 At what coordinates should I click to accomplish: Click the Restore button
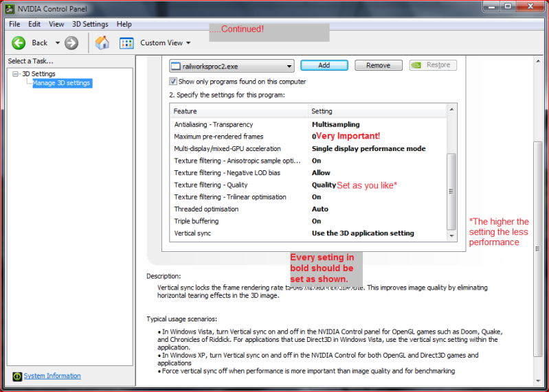pos(433,65)
